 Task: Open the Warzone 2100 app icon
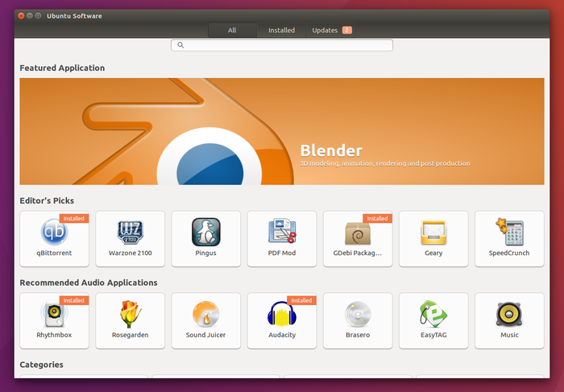coord(131,232)
